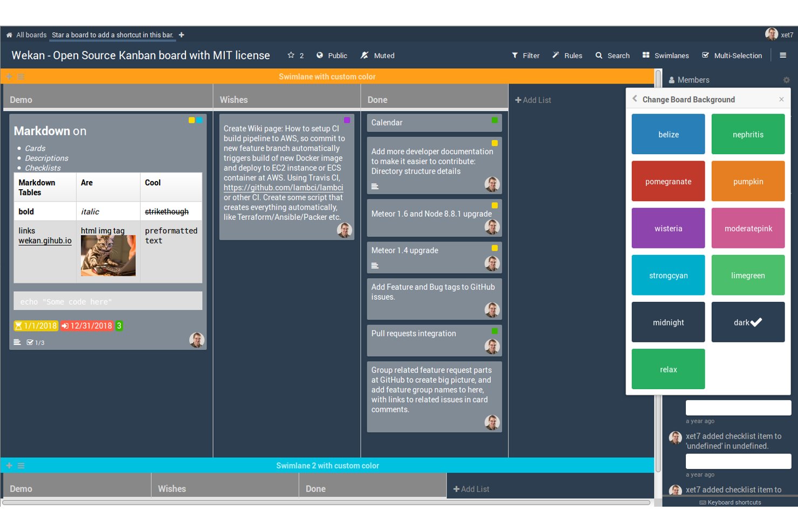Click the description icon on the Meteor 1.4 card
This screenshot has width=798, height=532.
[375, 265]
